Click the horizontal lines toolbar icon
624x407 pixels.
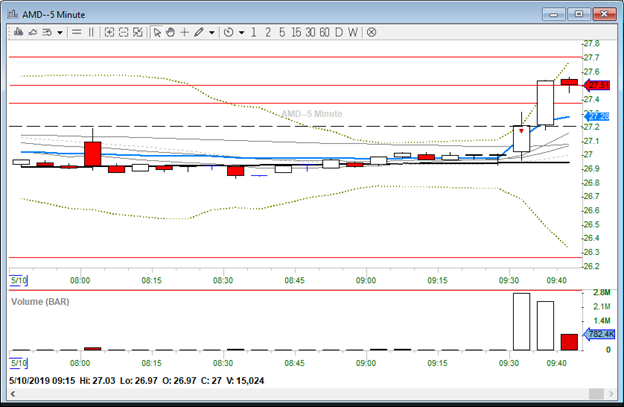77,32
